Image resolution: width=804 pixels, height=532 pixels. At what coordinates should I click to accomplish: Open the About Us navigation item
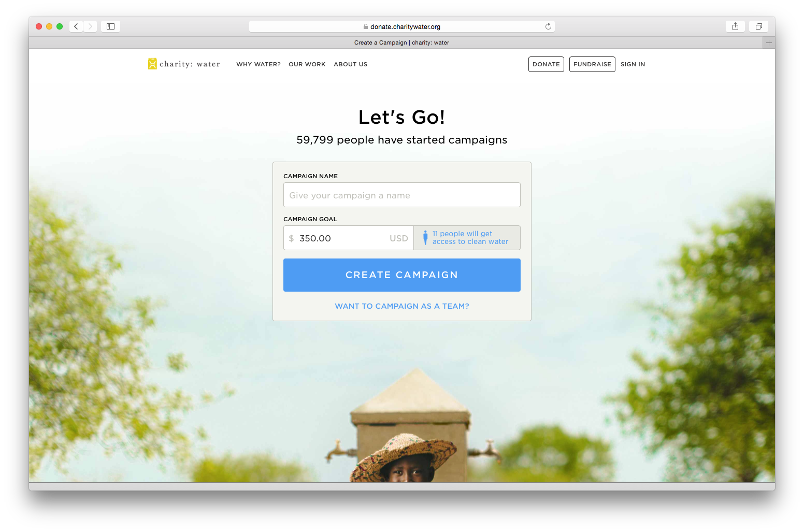coord(351,64)
